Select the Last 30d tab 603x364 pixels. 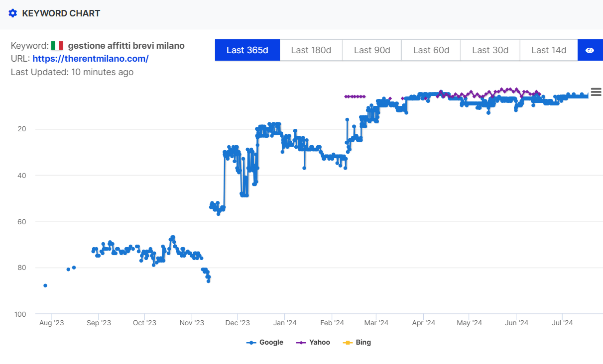point(490,50)
